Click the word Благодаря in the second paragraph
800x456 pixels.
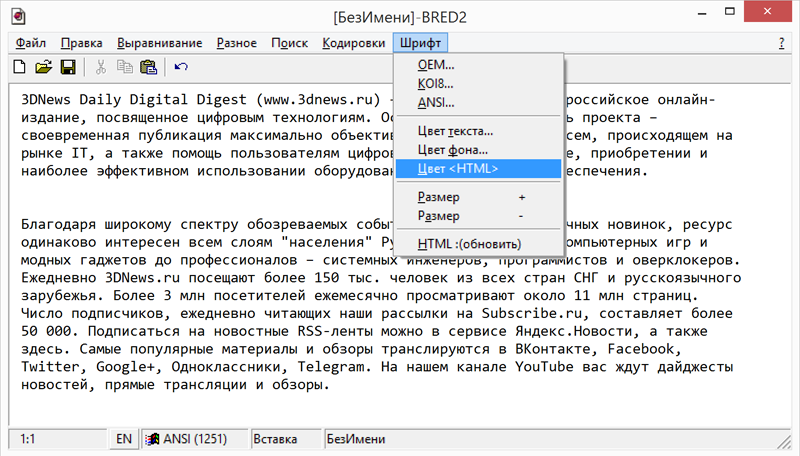(x=59, y=224)
